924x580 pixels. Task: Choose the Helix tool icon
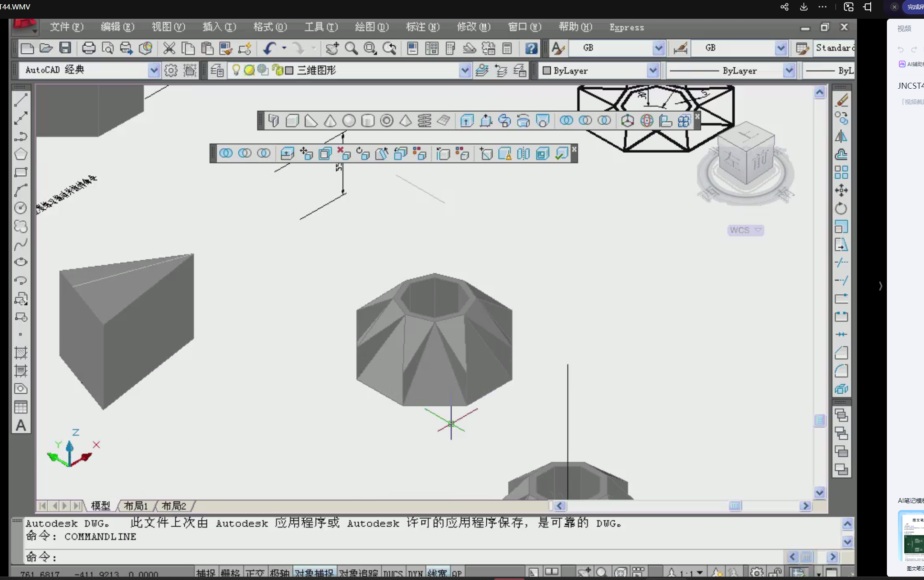[424, 121]
